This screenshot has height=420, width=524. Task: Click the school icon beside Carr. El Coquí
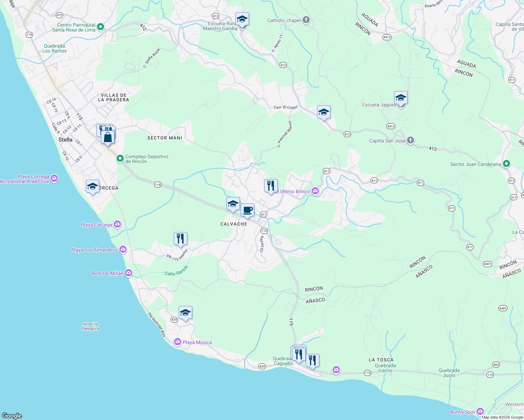(323, 112)
